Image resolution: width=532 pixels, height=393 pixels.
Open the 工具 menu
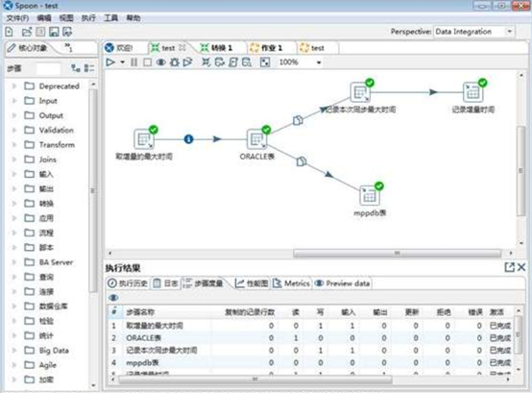(x=111, y=18)
